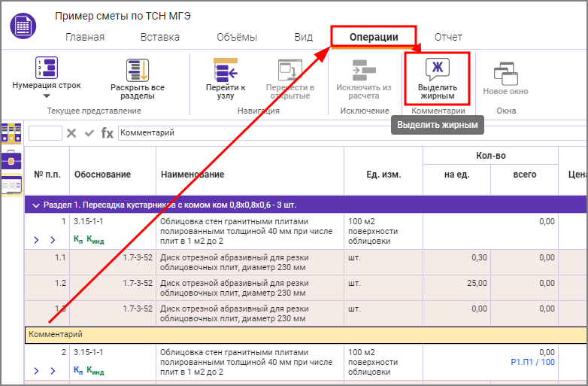Switch to the Главная tab
This screenshot has width=588, height=386.
coord(85,37)
